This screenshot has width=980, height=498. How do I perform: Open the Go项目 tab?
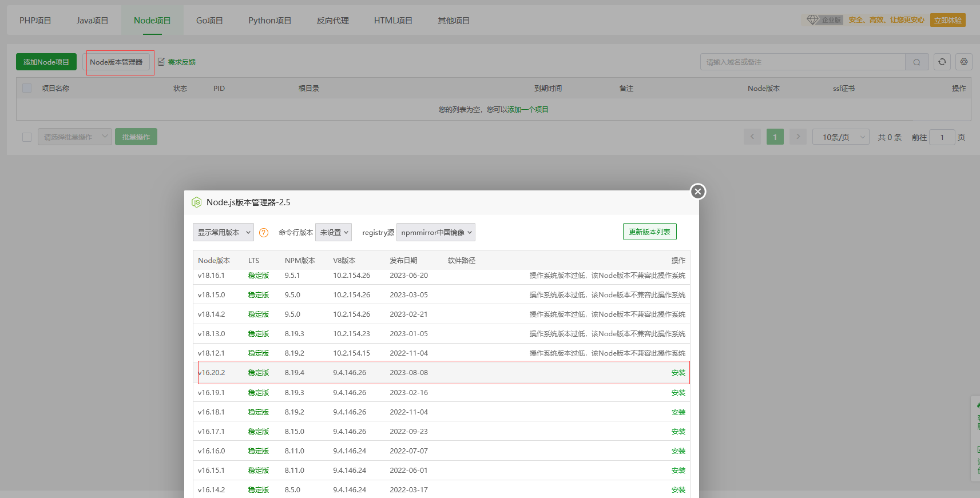point(209,21)
